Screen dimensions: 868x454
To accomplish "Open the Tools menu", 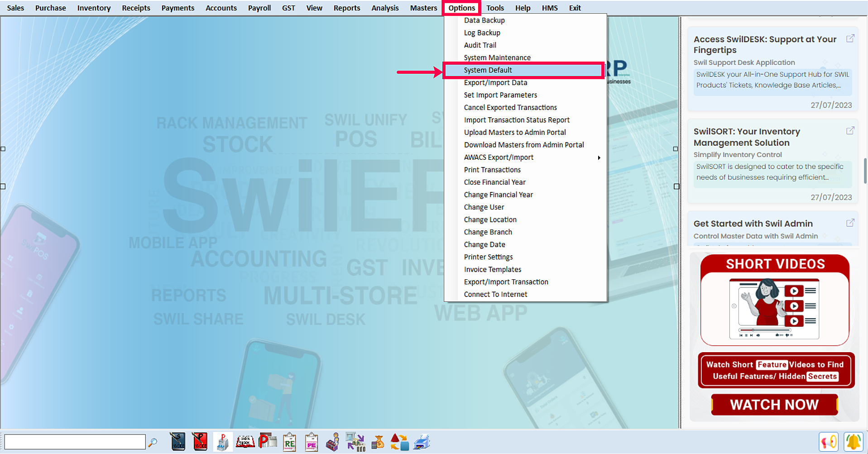I will click(495, 8).
